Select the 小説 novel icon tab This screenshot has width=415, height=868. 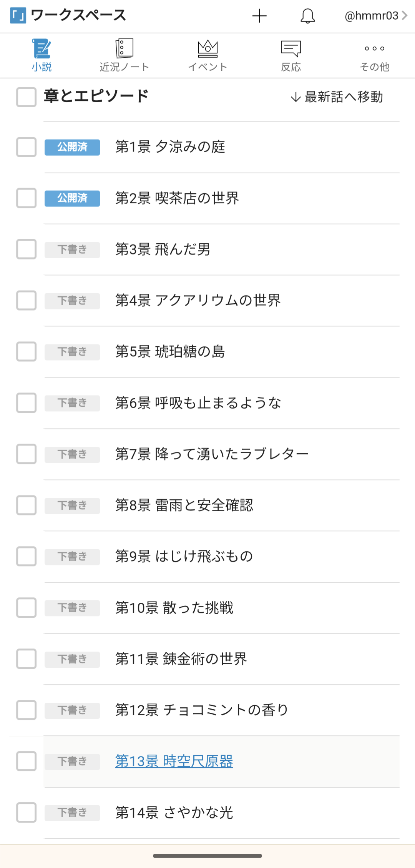(41, 48)
